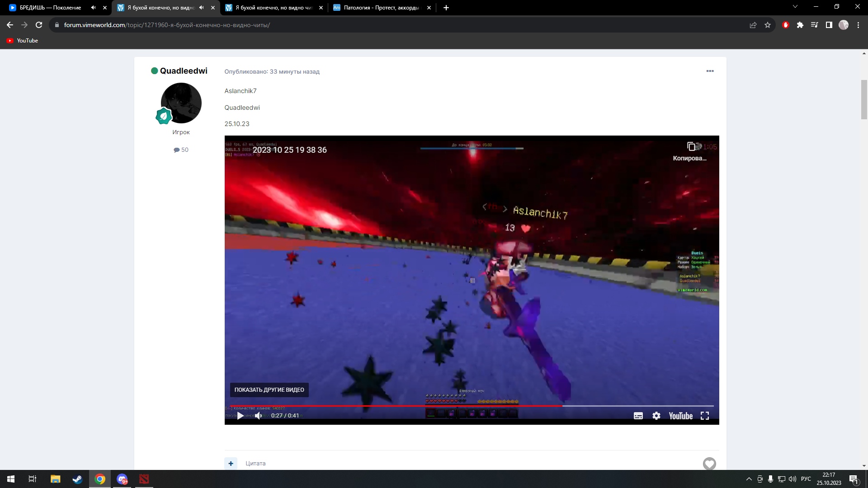Open the Chrome extensions puzzle icon
Screen dimensions: 868x488
pyautogui.click(x=800, y=25)
